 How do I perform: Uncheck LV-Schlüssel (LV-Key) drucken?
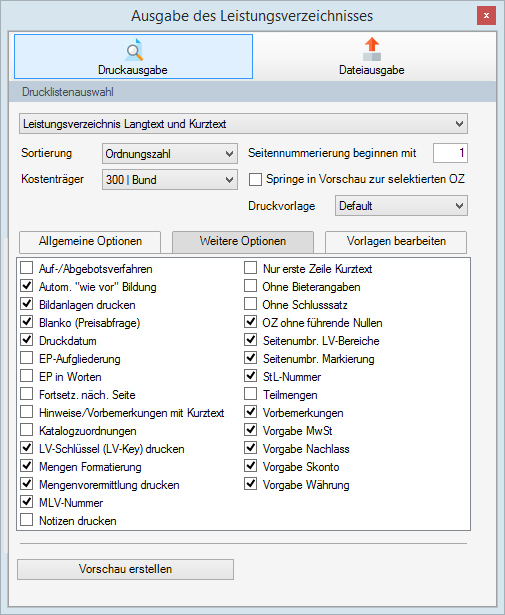pos(27,448)
